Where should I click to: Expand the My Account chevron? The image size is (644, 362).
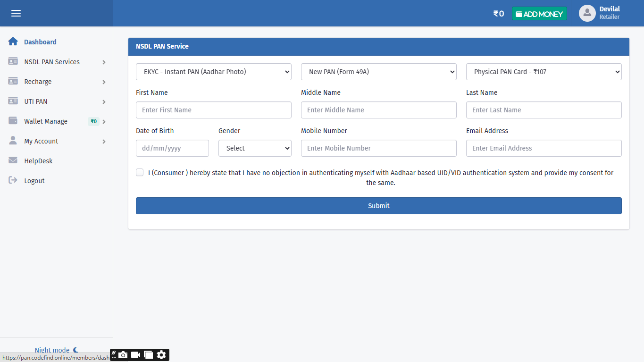coord(104,142)
